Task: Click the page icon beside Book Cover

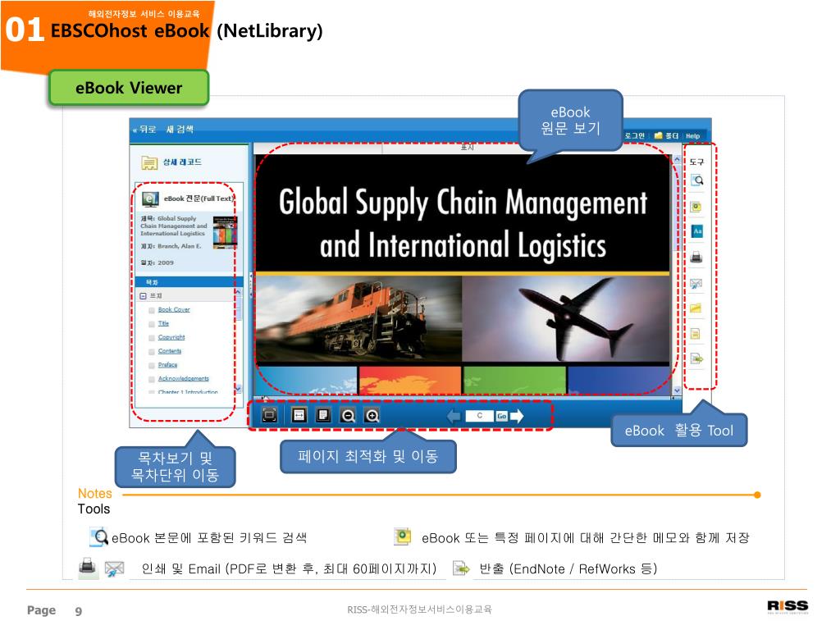Action: pos(152,310)
